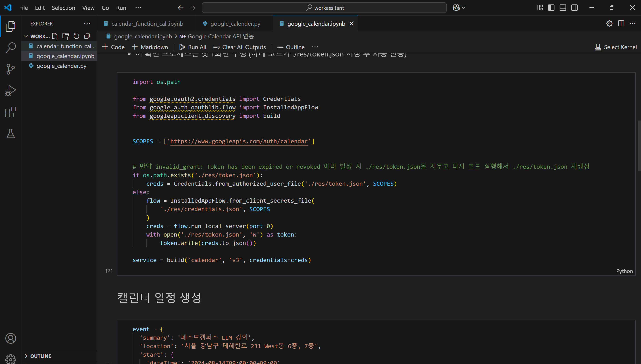
Task: Click the workassitant command center search box
Action: pos(324,8)
